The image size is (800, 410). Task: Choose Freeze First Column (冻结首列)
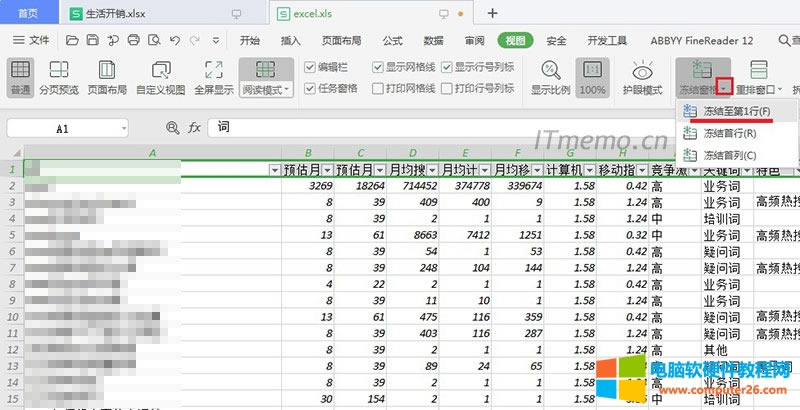pos(730,155)
